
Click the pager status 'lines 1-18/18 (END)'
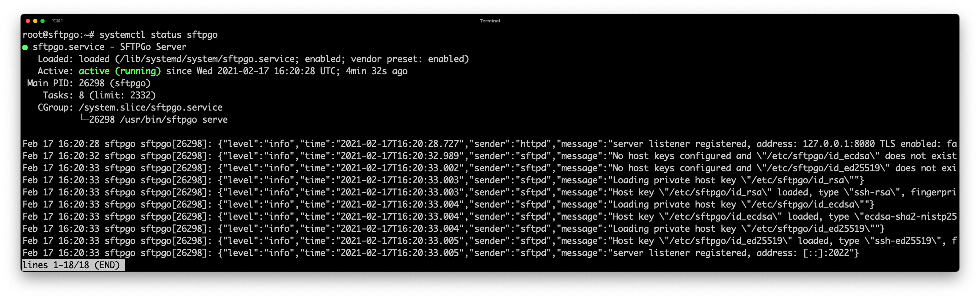click(x=71, y=265)
